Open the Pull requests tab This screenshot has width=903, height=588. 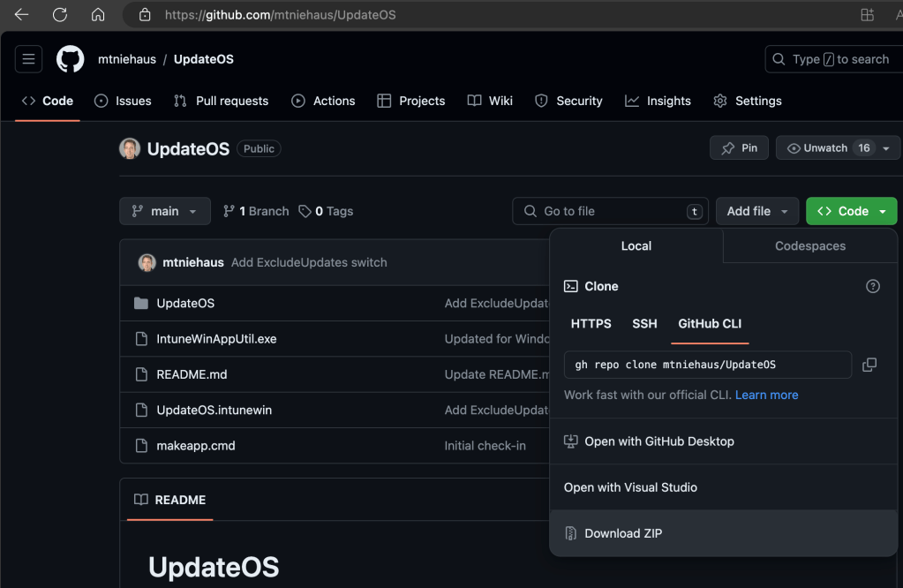[221, 101]
